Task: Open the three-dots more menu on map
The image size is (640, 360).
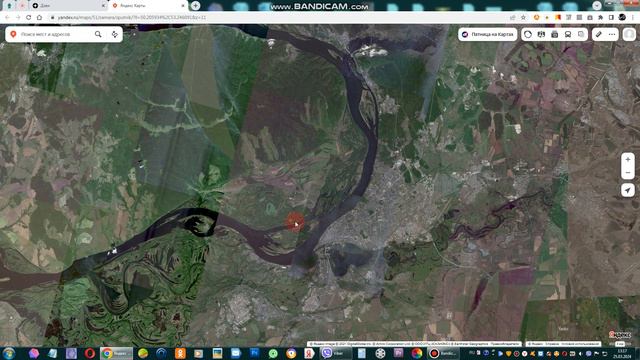Action: 612,34
